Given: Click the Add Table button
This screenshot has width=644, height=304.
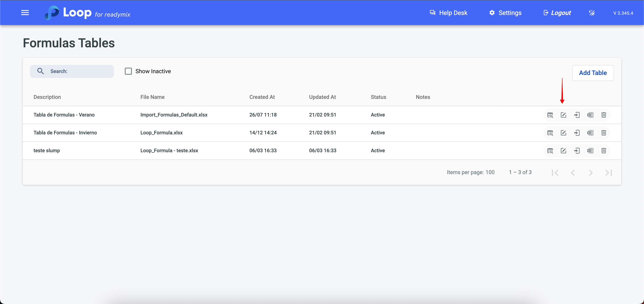Looking at the screenshot, I should (593, 73).
